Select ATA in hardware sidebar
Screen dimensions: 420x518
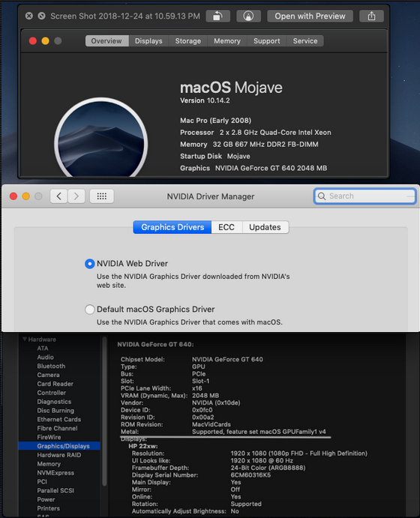(43, 348)
